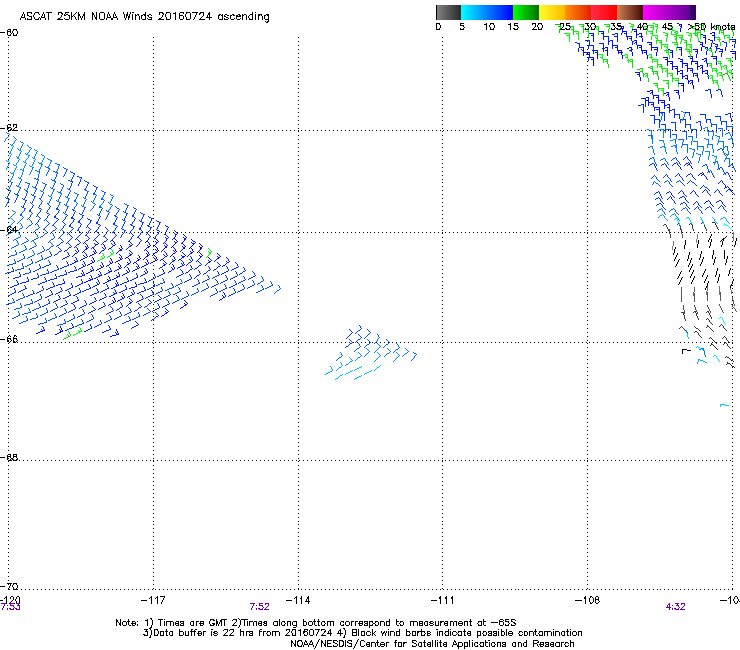Click the '15' label under the color scale
Screen dimensions: 740x650
(x=513, y=27)
